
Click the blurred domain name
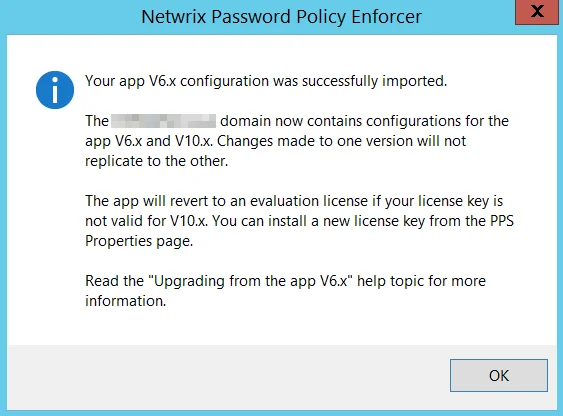(164, 121)
